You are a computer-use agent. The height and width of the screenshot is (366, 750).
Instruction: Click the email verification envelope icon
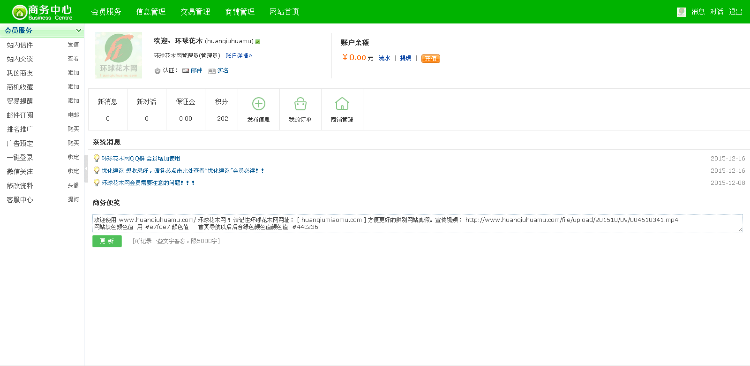click(x=185, y=70)
